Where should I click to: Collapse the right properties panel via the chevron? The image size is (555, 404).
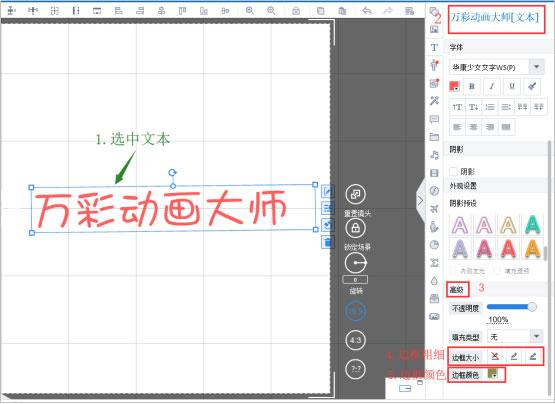[420, 201]
